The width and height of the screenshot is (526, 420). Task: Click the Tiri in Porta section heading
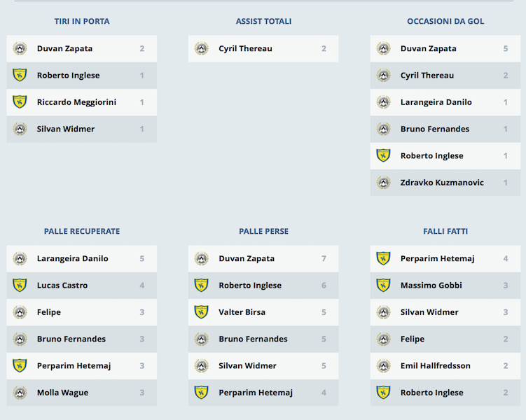(x=82, y=22)
